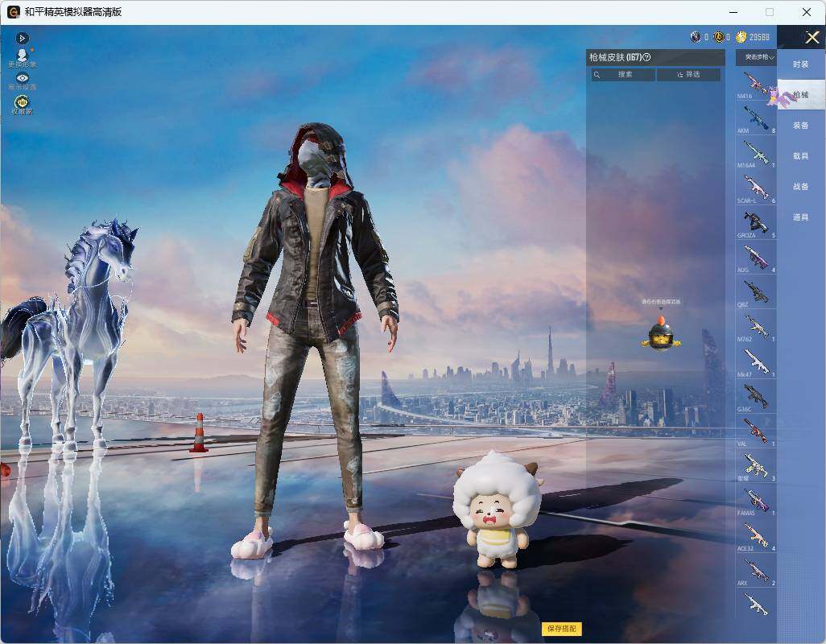826x644 pixels.
Task: Select the VAL weapon skin
Action: click(x=756, y=431)
